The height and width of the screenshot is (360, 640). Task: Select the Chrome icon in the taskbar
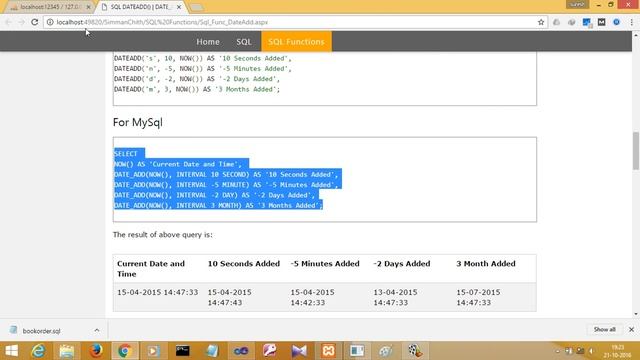point(124,351)
